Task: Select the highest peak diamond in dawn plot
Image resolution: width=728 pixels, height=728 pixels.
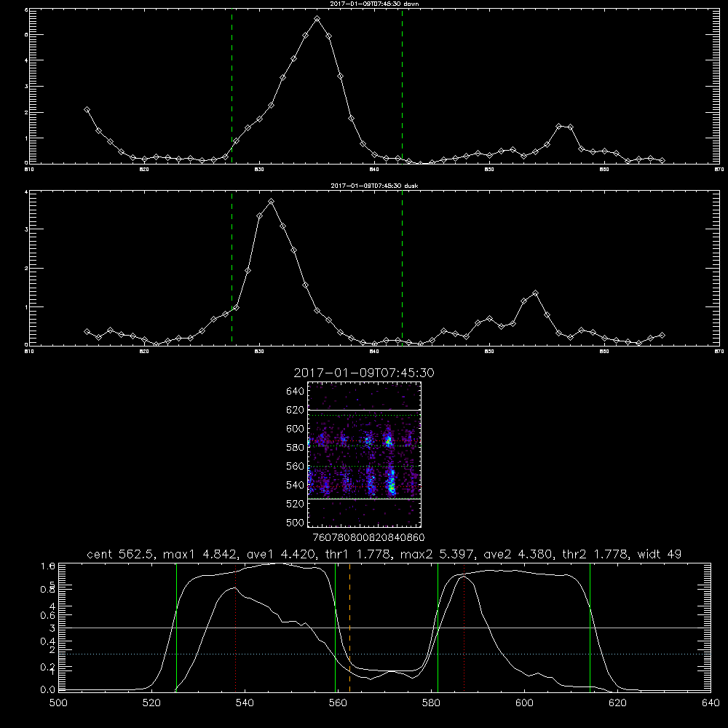Action: 317,19
